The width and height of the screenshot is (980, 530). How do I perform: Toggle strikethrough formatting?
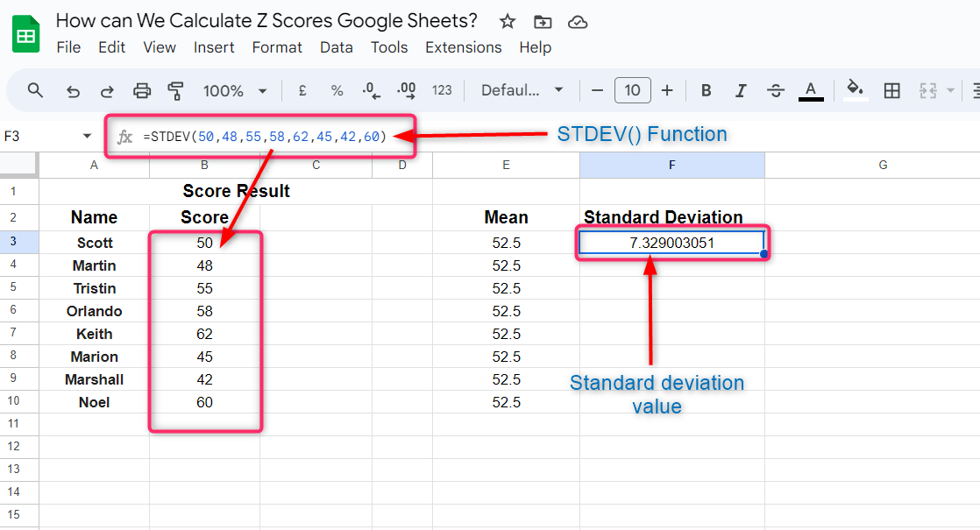click(776, 90)
